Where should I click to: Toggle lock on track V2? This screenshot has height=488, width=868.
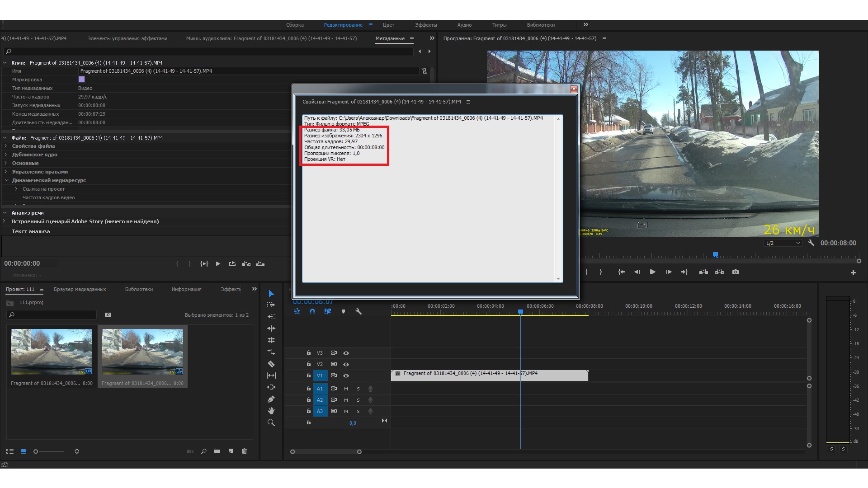pyautogui.click(x=309, y=364)
